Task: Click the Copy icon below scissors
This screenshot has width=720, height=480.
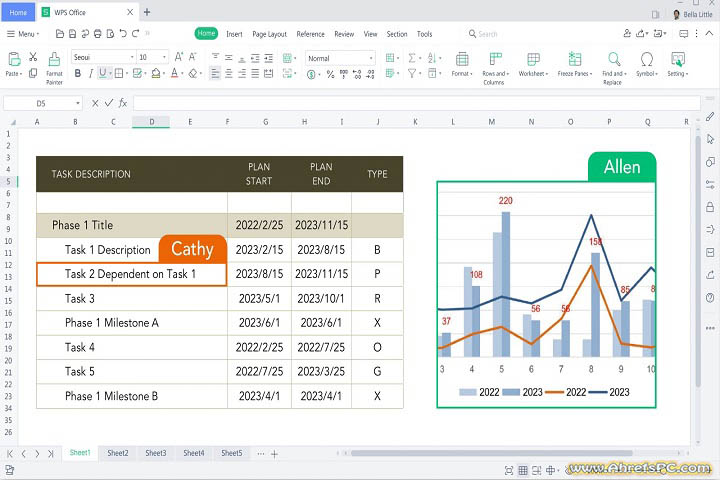Action: tap(33, 73)
